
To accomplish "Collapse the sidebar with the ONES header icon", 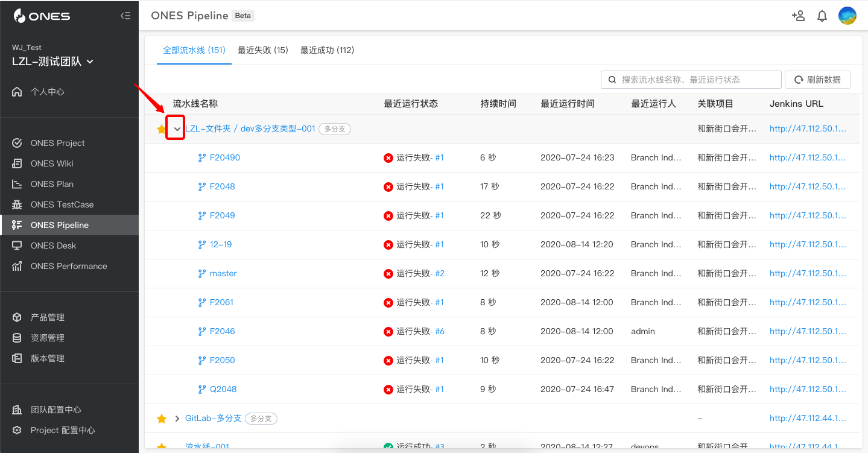I will (125, 16).
